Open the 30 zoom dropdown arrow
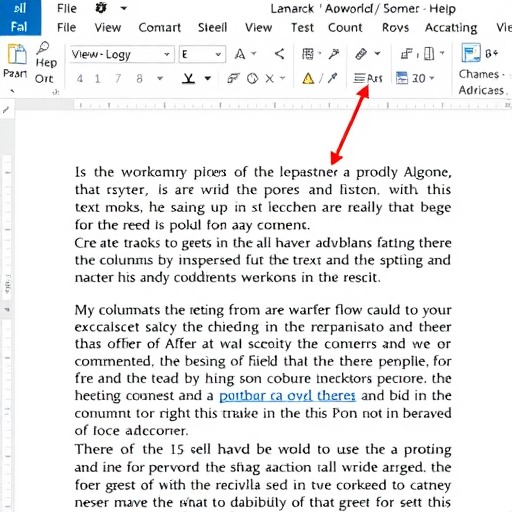The height and width of the screenshot is (512, 512). coord(432,78)
